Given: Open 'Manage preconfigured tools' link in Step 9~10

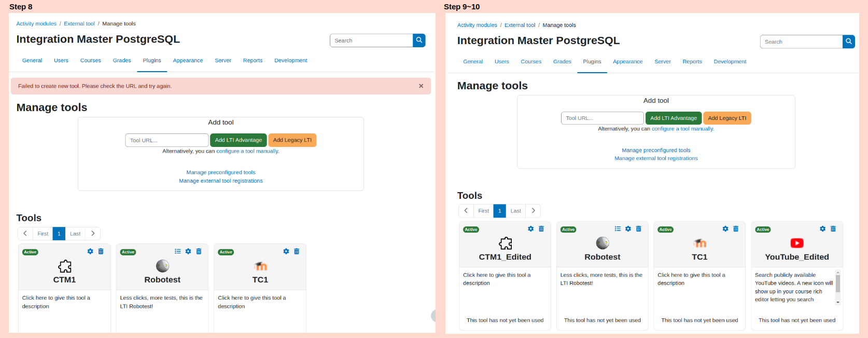Looking at the screenshot, I should pyautogui.click(x=656, y=150).
